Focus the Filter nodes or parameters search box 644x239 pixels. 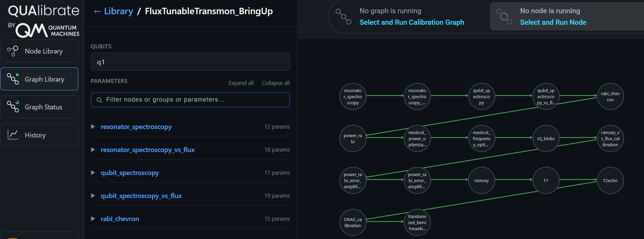(190, 100)
